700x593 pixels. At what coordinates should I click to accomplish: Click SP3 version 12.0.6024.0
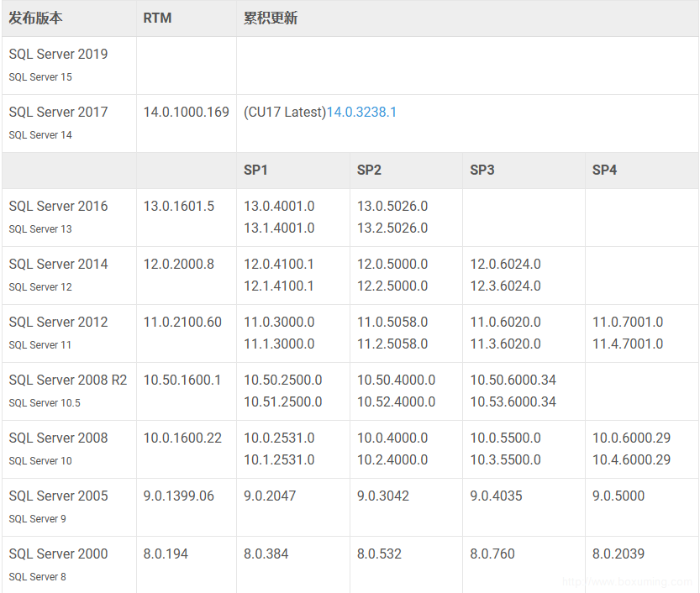point(505,264)
